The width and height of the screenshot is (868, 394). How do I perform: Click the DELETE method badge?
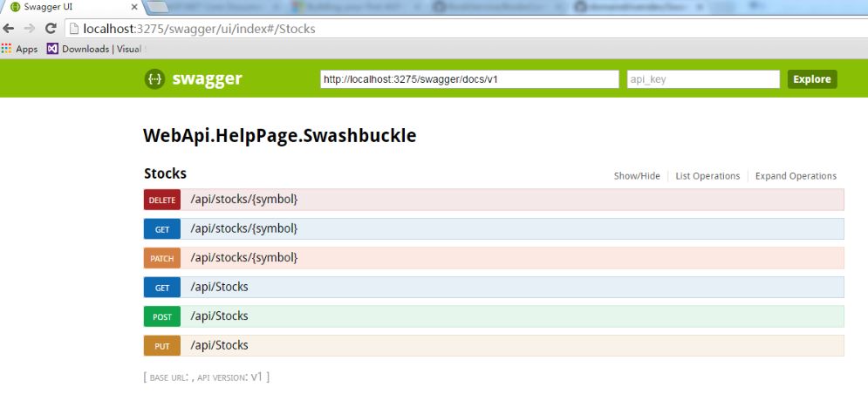tap(162, 200)
